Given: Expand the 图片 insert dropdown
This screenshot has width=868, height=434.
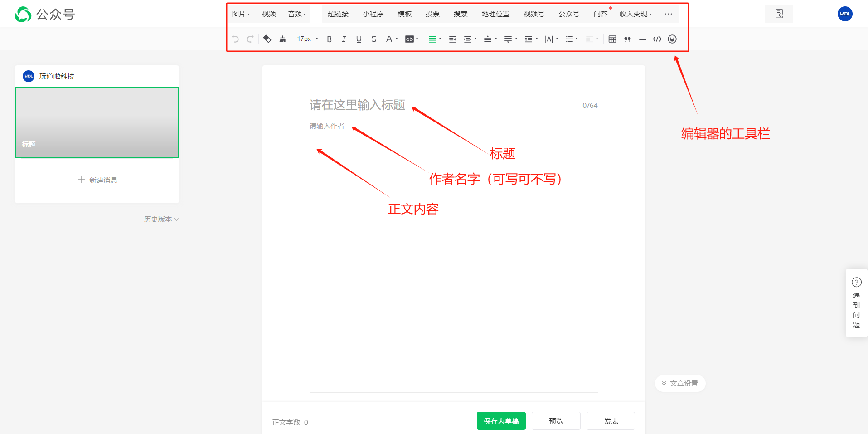Looking at the screenshot, I should (x=241, y=14).
